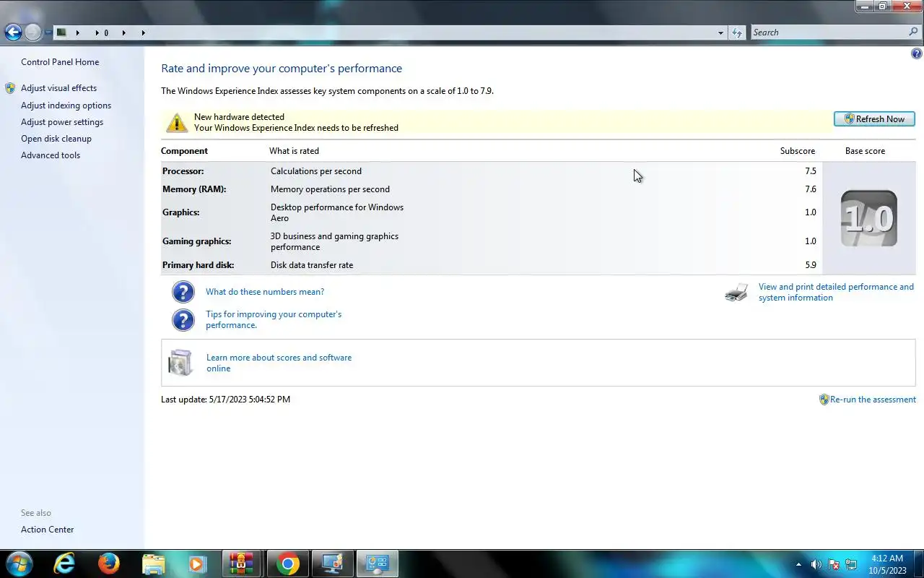Open Action Center under See also
Viewport: 924px width, 578px height.
point(47,530)
